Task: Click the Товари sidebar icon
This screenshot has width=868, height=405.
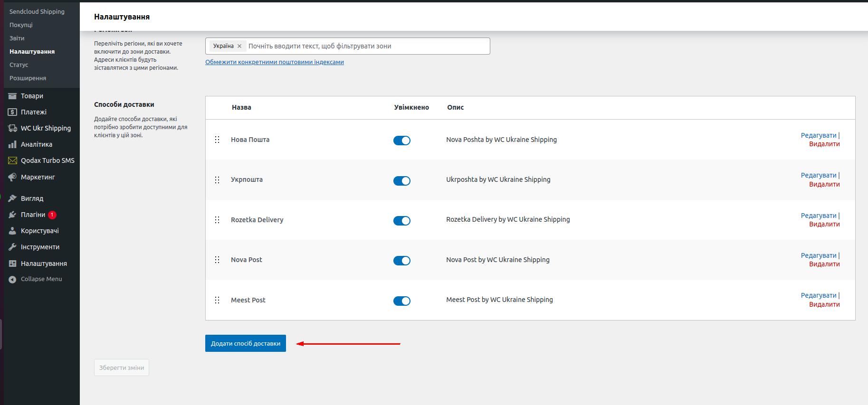Action: pyautogui.click(x=12, y=96)
